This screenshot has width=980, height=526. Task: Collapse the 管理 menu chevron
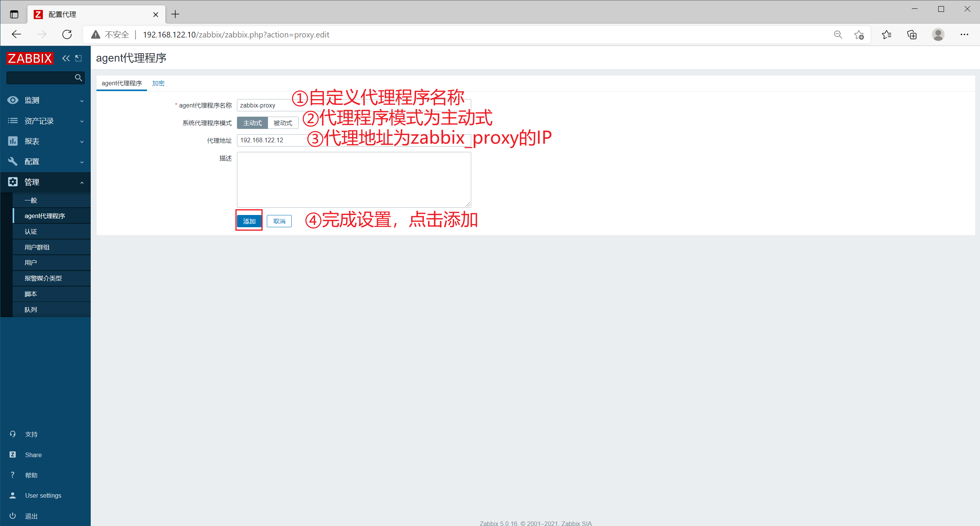pyautogui.click(x=82, y=182)
